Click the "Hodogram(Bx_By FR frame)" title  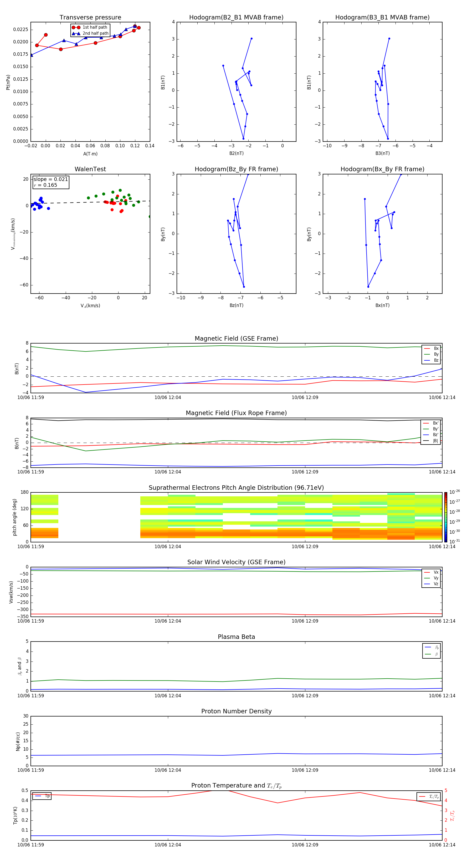click(x=382, y=169)
